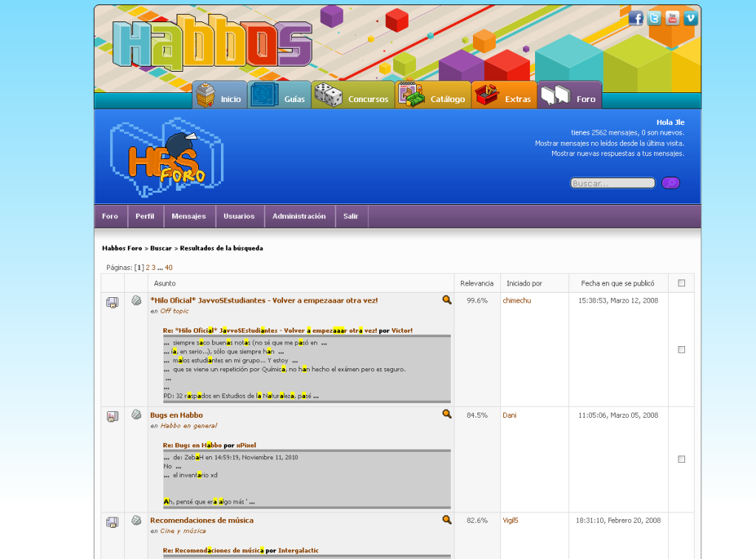Select Administración in the forum menu
This screenshot has height=559, width=756.
pyautogui.click(x=299, y=217)
